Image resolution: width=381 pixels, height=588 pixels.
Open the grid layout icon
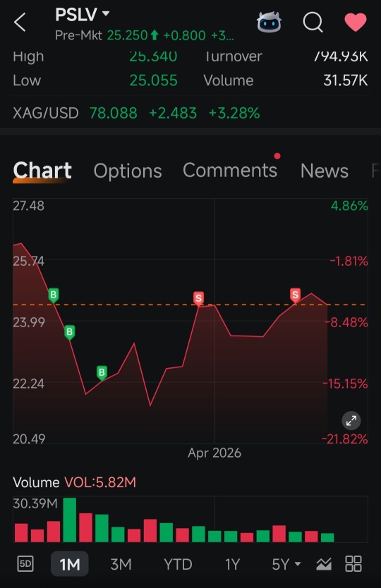(x=353, y=563)
